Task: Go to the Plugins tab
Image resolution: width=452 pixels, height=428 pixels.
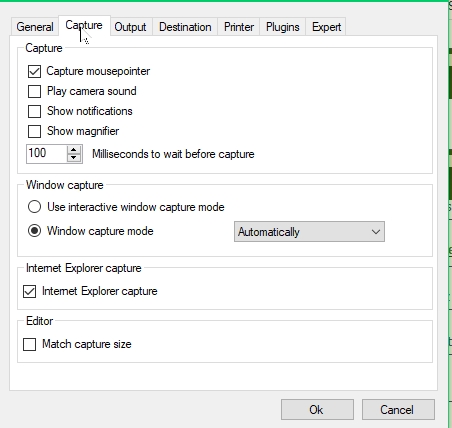Action: [x=283, y=27]
